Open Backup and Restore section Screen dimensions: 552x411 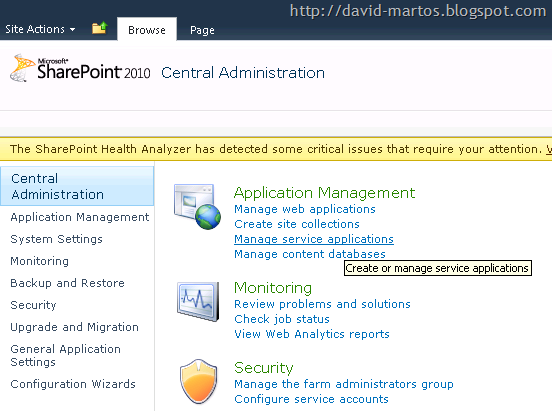pos(67,283)
